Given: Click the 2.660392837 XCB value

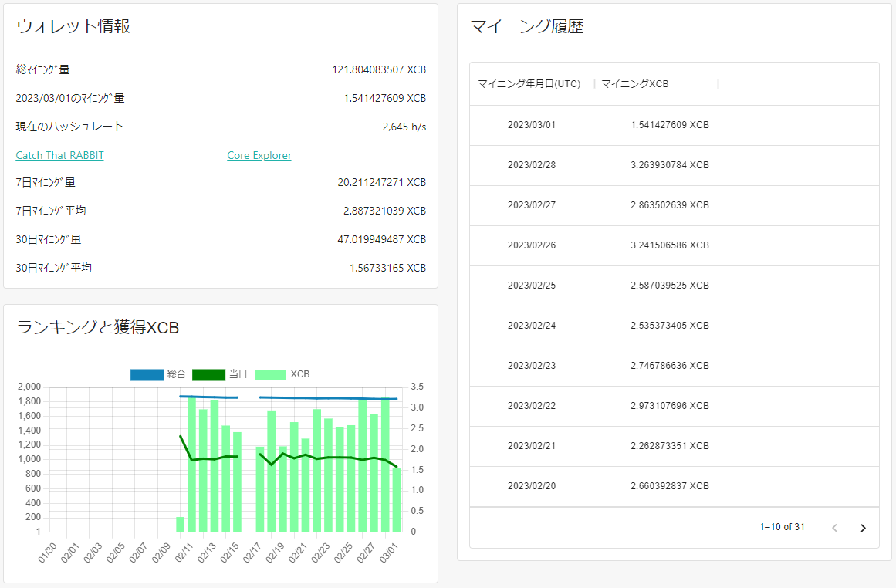Looking at the screenshot, I should (x=670, y=486).
